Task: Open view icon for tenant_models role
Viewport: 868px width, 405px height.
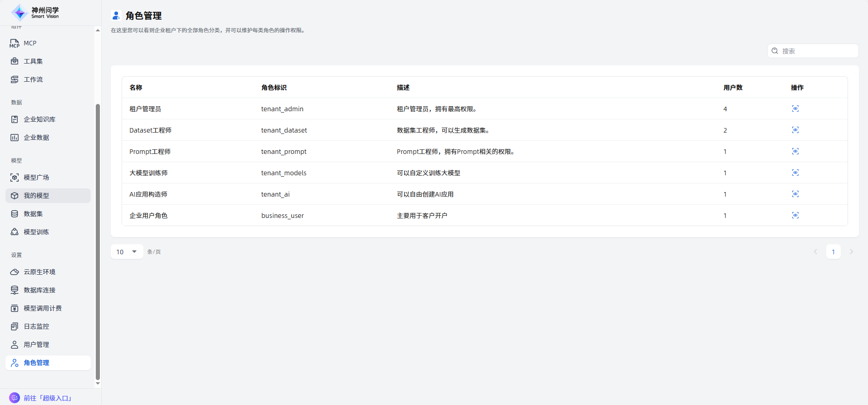Action: click(795, 173)
